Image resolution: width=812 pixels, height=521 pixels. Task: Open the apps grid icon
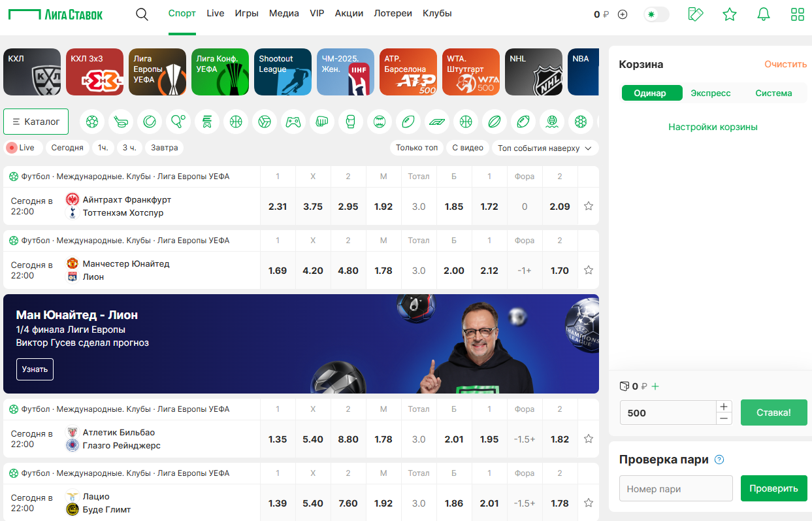point(798,14)
